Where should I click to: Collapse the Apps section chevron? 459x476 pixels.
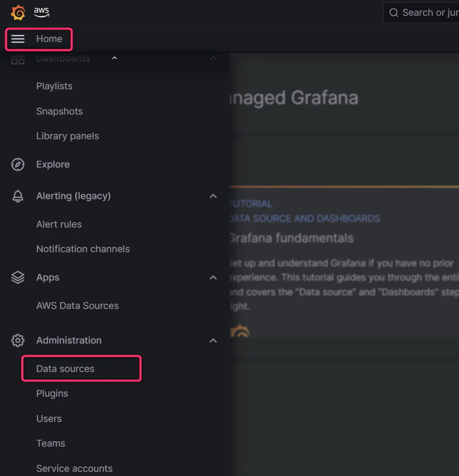coord(213,277)
